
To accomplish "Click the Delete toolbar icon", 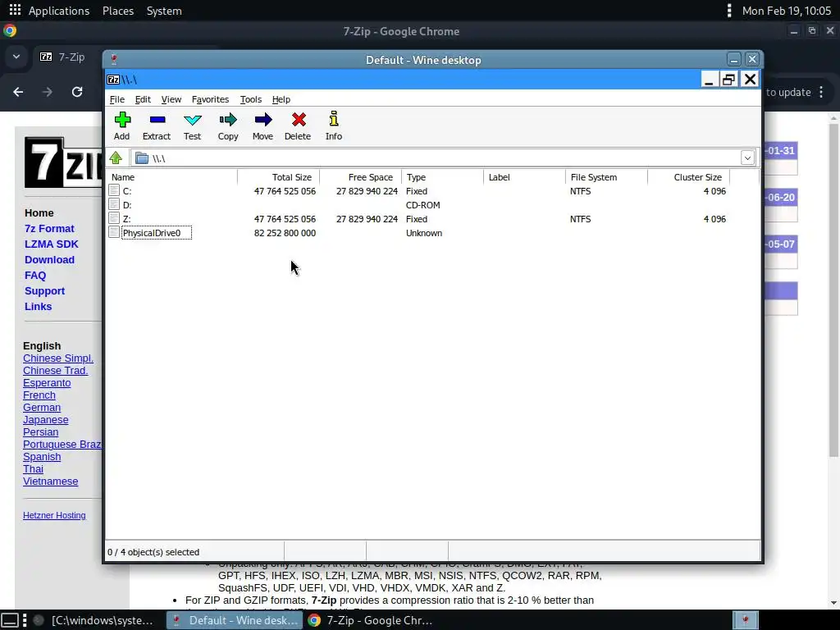I will [x=299, y=120].
